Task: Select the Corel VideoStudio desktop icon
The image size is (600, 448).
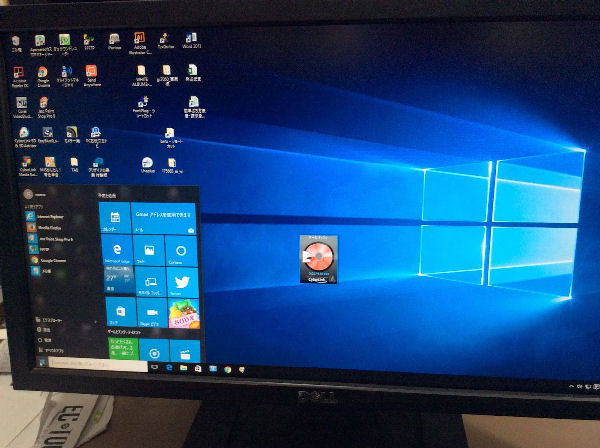Action: click(21, 107)
